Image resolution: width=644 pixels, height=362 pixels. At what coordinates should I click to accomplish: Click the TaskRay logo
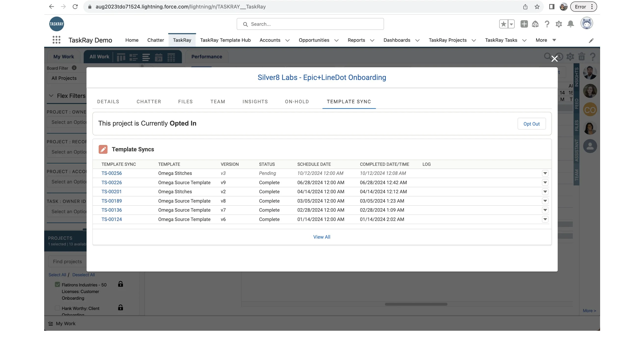pyautogui.click(x=56, y=24)
